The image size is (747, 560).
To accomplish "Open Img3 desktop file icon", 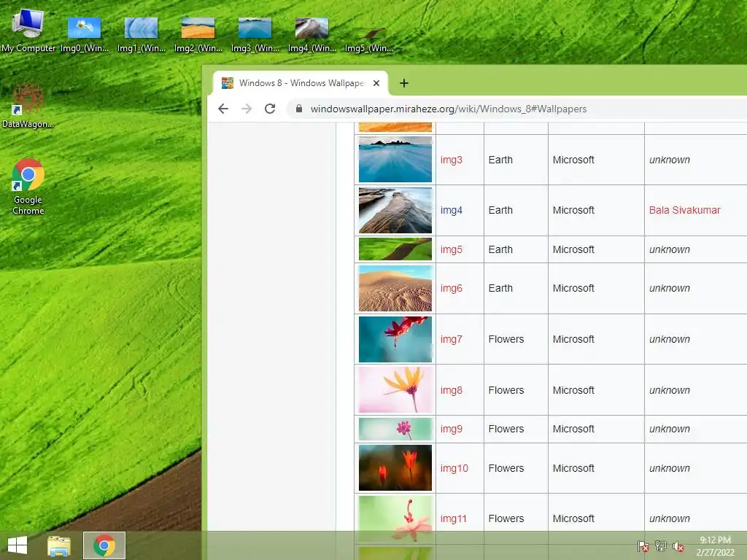I will pyautogui.click(x=255, y=35).
